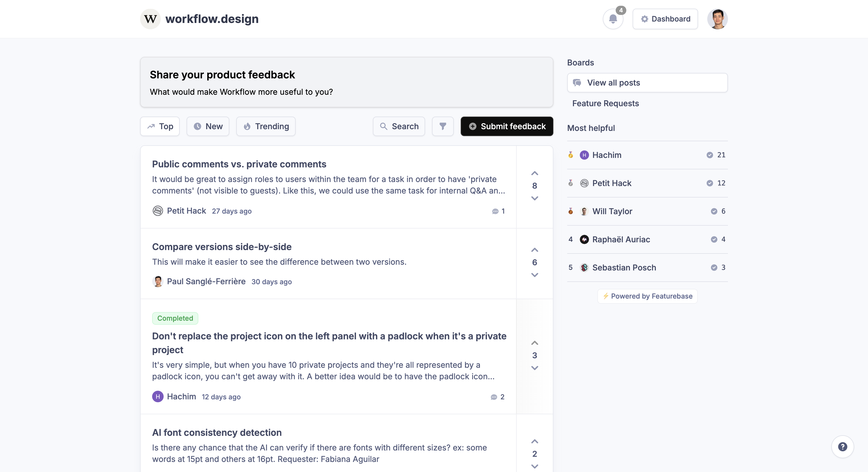
Task: Click Hachim's purple H avatar in leaderboard
Action: [x=584, y=155]
